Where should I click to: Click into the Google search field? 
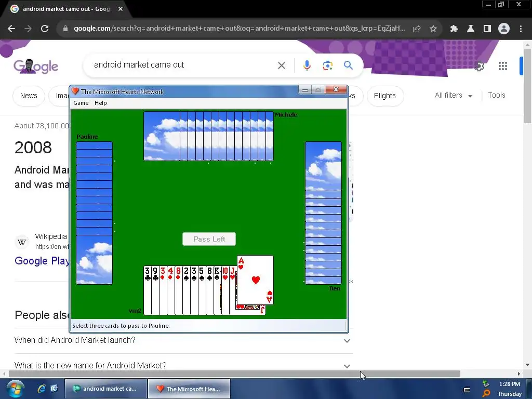coord(183,65)
